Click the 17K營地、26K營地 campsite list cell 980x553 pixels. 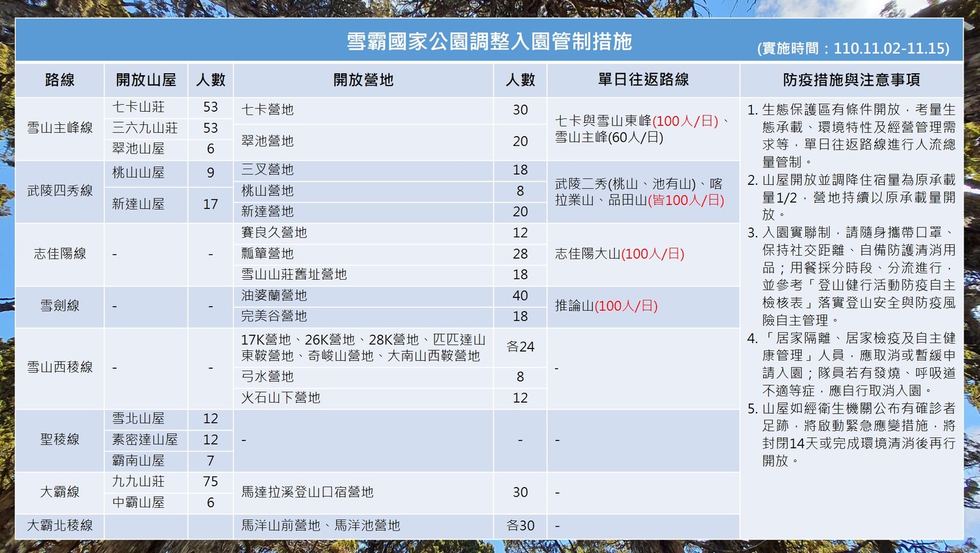pyautogui.click(x=363, y=348)
